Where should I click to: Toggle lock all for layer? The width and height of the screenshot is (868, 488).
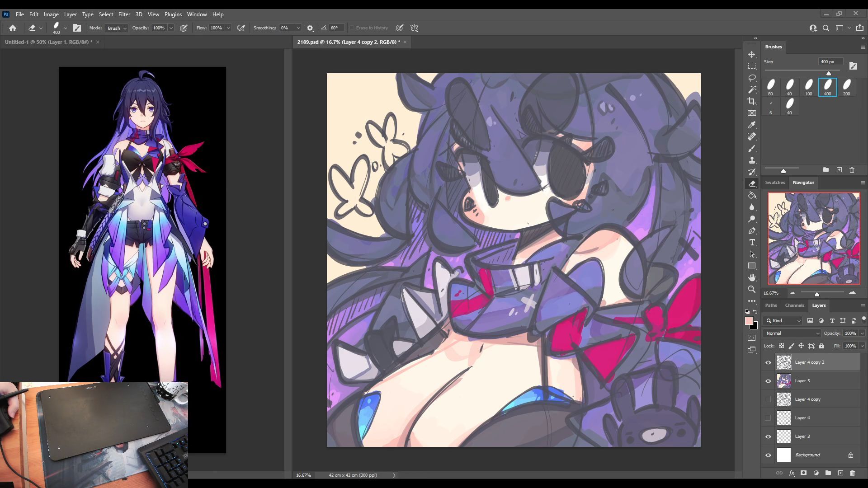(x=821, y=346)
